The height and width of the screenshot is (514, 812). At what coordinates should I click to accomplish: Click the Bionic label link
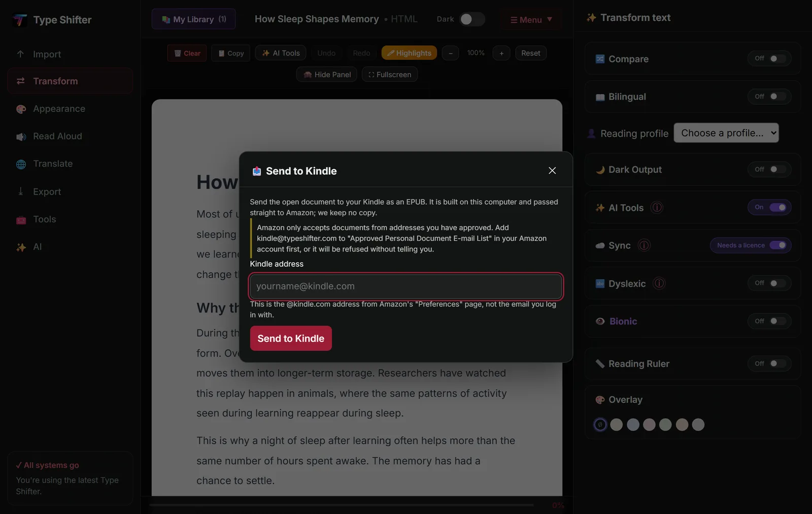tap(623, 322)
